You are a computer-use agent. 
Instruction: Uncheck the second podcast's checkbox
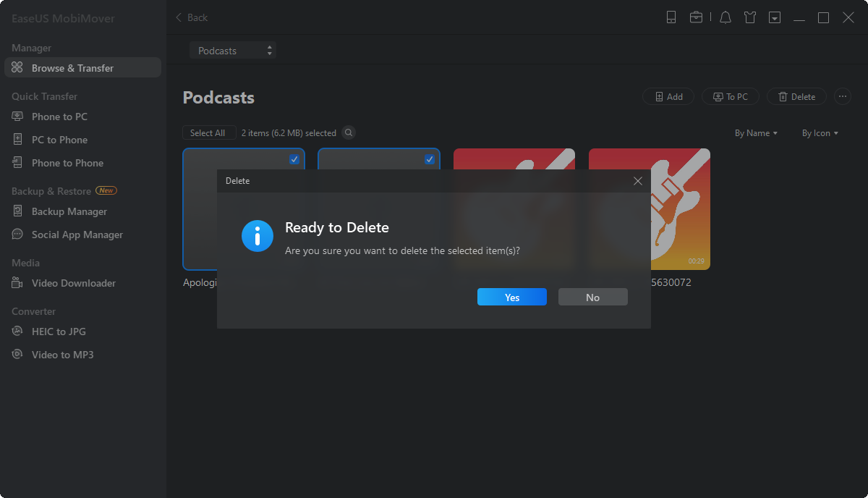tap(430, 159)
